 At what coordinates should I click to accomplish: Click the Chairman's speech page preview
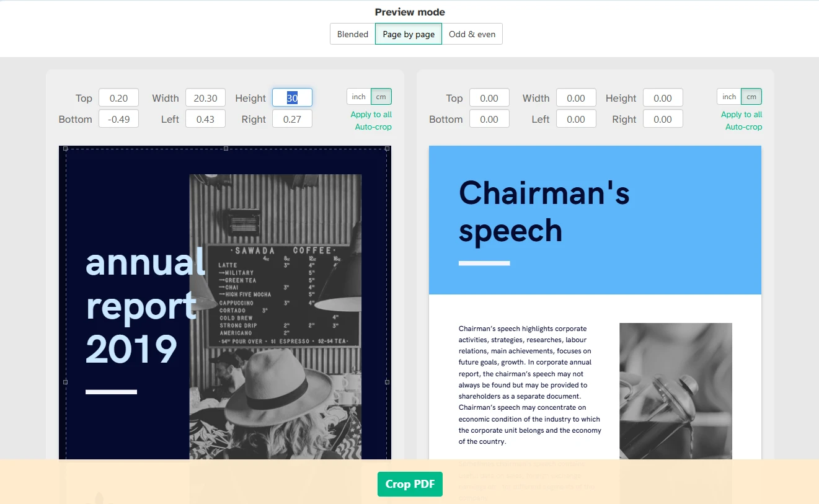pyautogui.click(x=595, y=303)
